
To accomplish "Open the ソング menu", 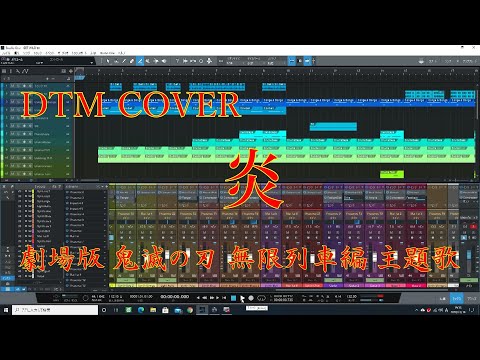I will pos(26,53).
